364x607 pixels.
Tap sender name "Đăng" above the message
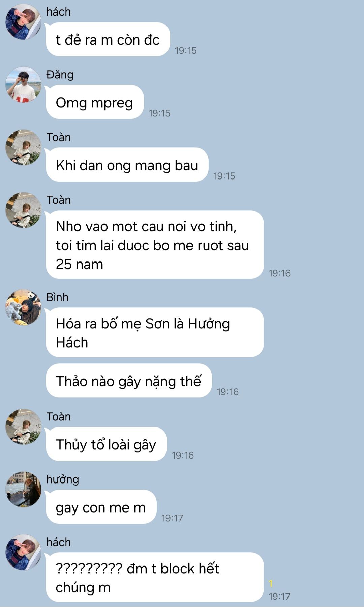60,75
